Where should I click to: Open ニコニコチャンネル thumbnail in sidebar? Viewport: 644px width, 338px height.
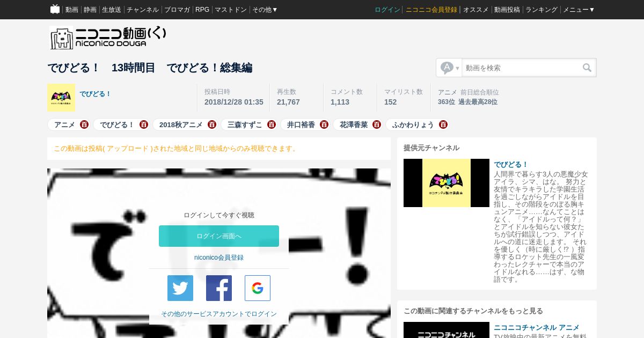pos(447,330)
